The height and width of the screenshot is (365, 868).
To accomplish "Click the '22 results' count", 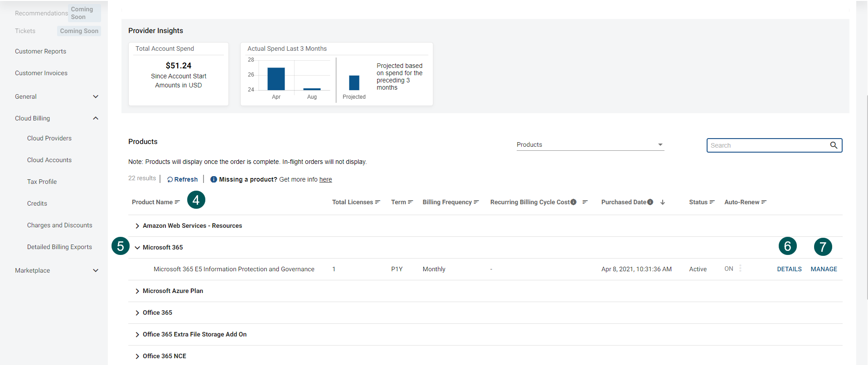I will (142, 178).
